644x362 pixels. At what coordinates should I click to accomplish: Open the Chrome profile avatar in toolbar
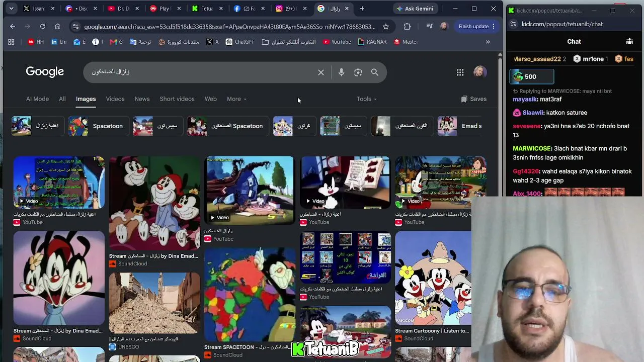[x=444, y=26]
